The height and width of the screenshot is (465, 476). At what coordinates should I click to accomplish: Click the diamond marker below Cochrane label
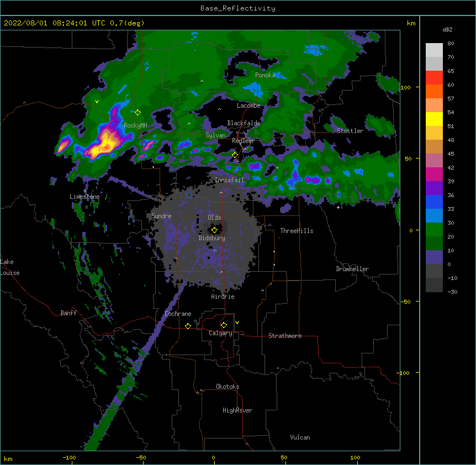[x=188, y=326]
